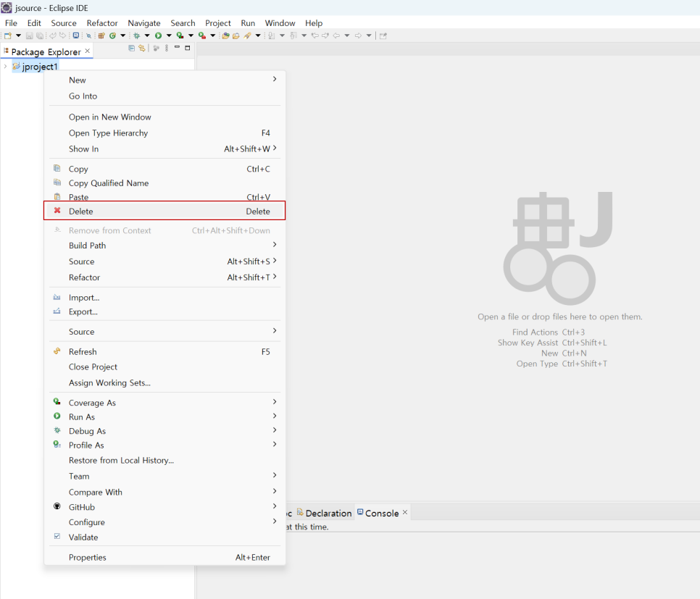700x599 pixels.
Task: Choose Restore from Local History... entry
Action: [165, 460]
